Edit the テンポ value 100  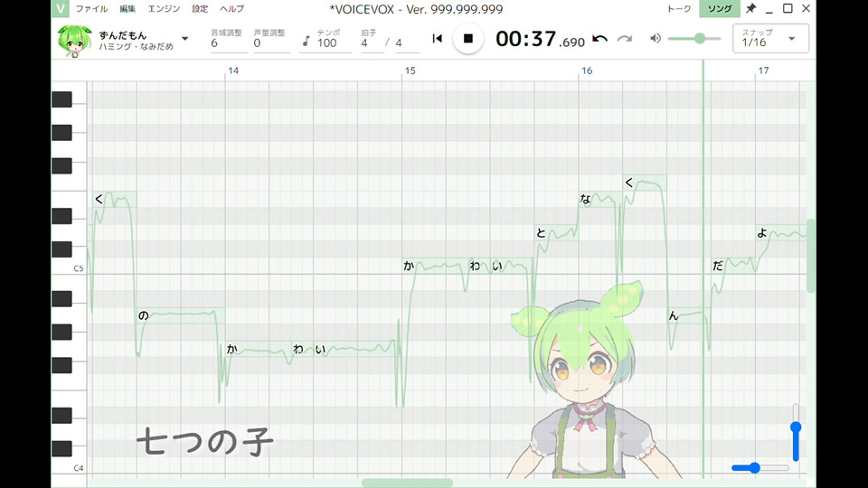tap(334, 43)
